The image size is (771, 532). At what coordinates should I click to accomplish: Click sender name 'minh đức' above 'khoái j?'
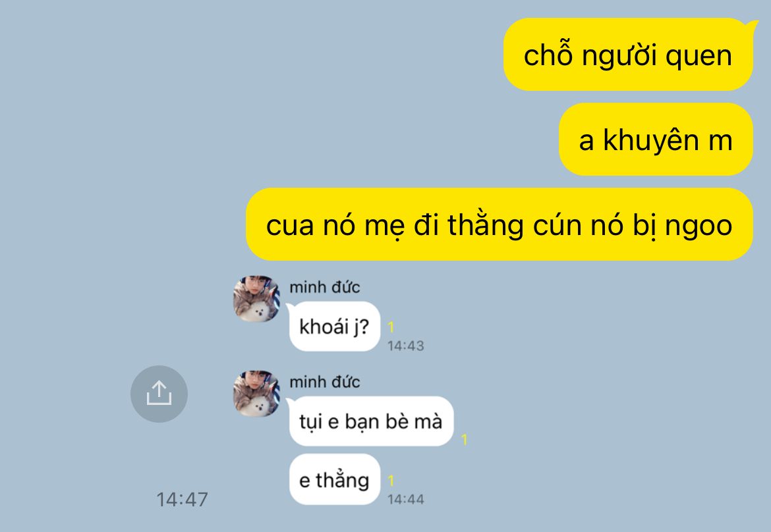coord(324,287)
